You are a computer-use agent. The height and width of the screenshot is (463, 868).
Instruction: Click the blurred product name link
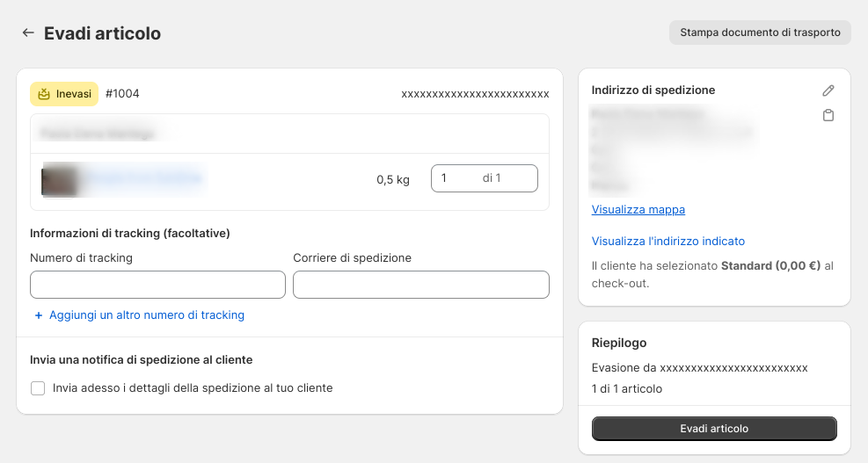[145, 179]
